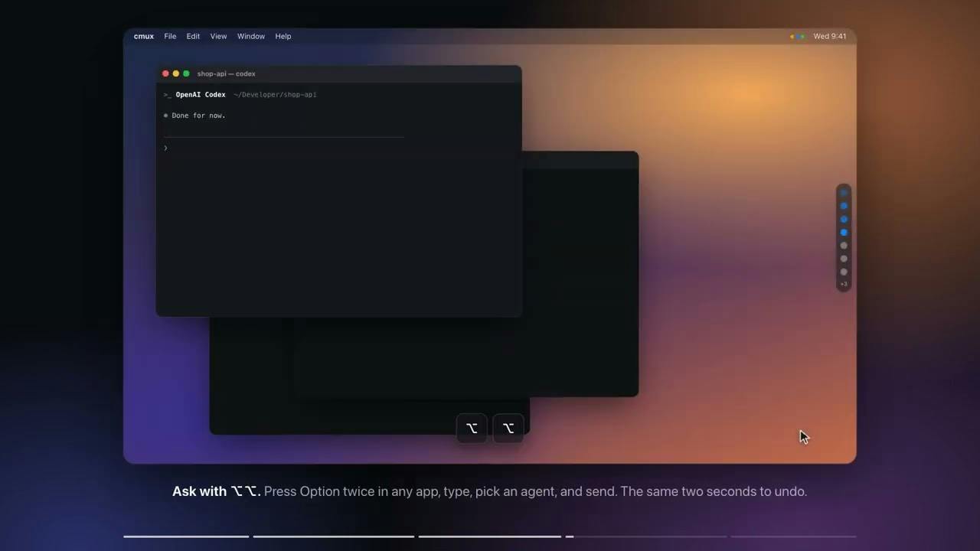Click the 'Done for now.' message
980x551 pixels.
(198, 116)
